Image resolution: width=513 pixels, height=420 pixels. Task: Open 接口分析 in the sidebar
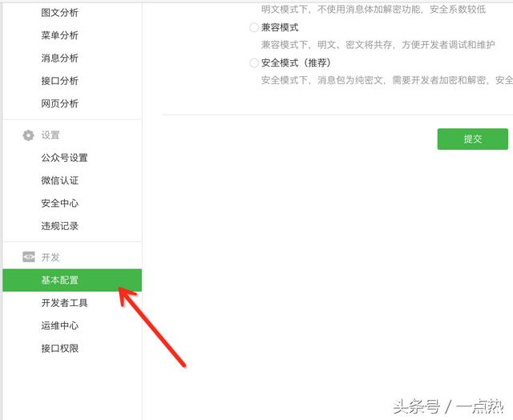(x=59, y=81)
